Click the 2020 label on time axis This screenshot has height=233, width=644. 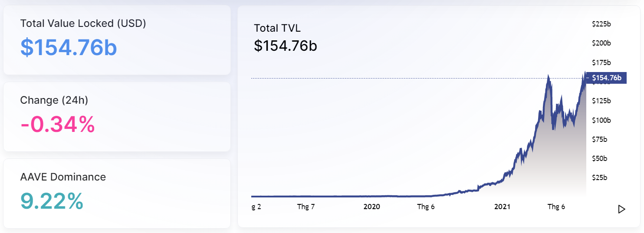pyautogui.click(x=371, y=207)
